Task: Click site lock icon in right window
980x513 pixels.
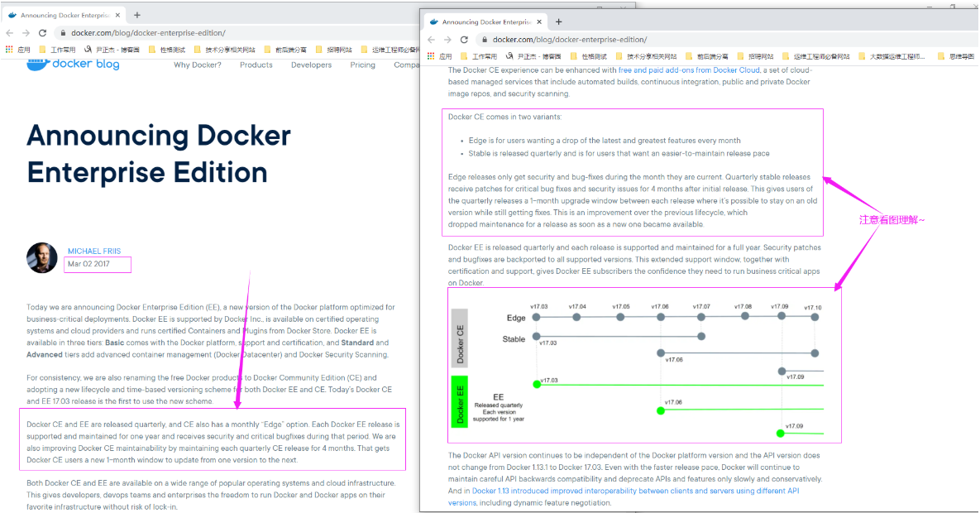Action: pos(485,40)
